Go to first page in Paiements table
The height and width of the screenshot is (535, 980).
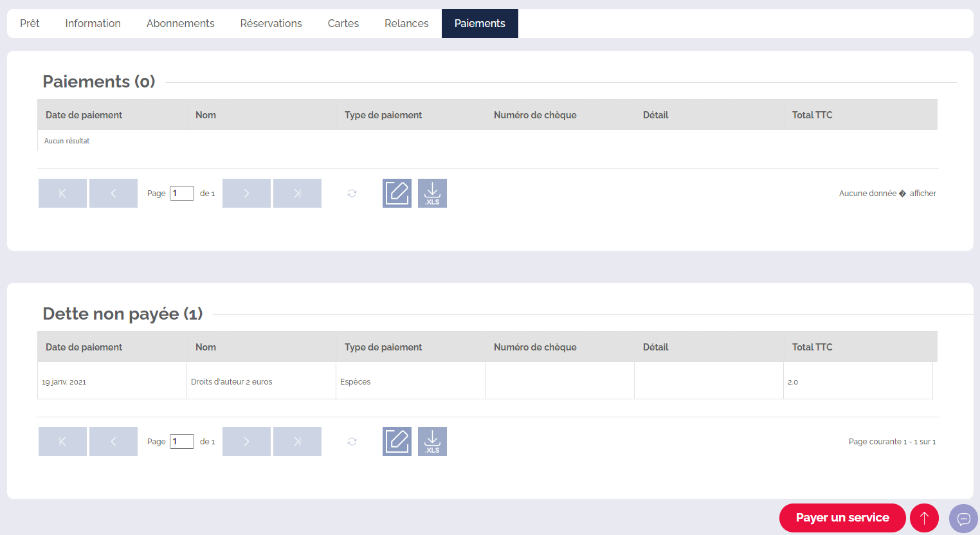[x=62, y=193]
